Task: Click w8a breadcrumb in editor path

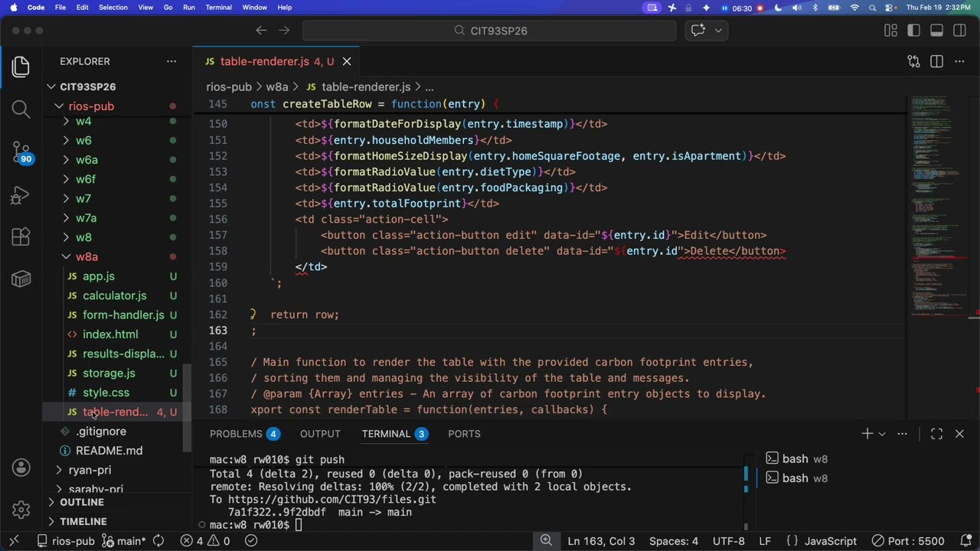Action: (x=277, y=87)
